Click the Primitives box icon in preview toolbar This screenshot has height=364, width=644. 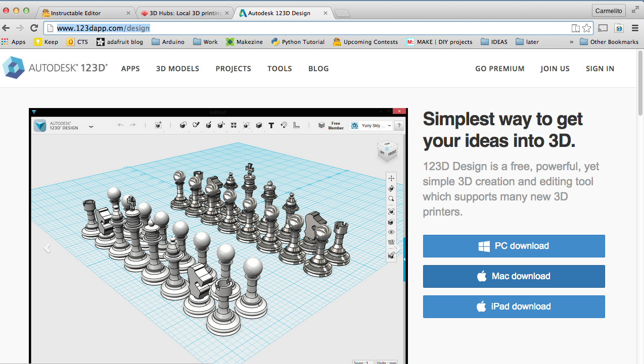click(183, 125)
